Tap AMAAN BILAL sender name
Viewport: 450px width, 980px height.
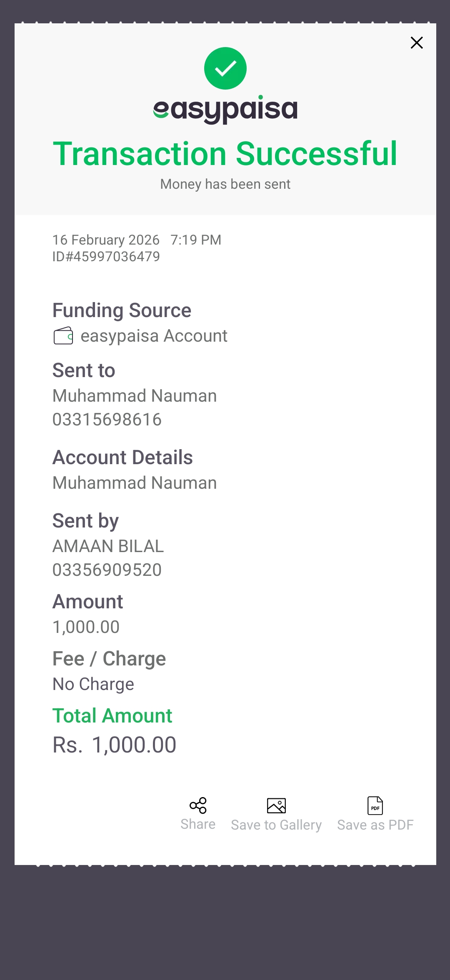pyautogui.click(x=108, y=546)
